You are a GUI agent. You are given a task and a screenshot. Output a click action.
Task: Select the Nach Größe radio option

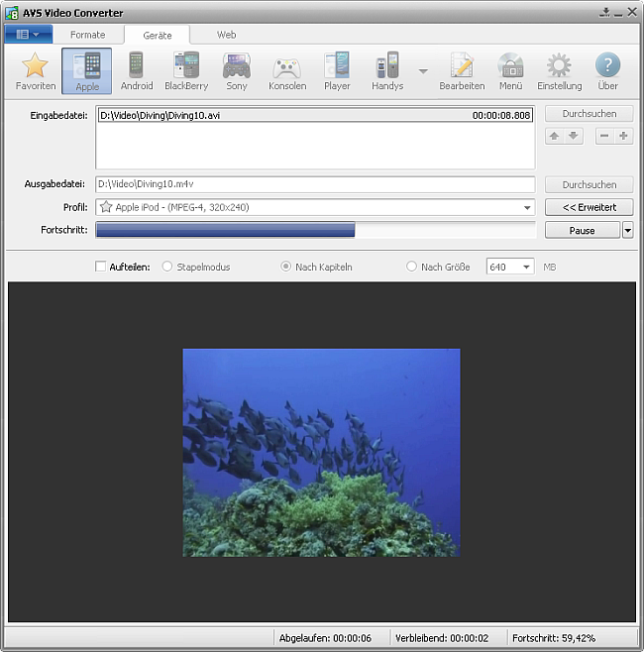tap(412, 267)
